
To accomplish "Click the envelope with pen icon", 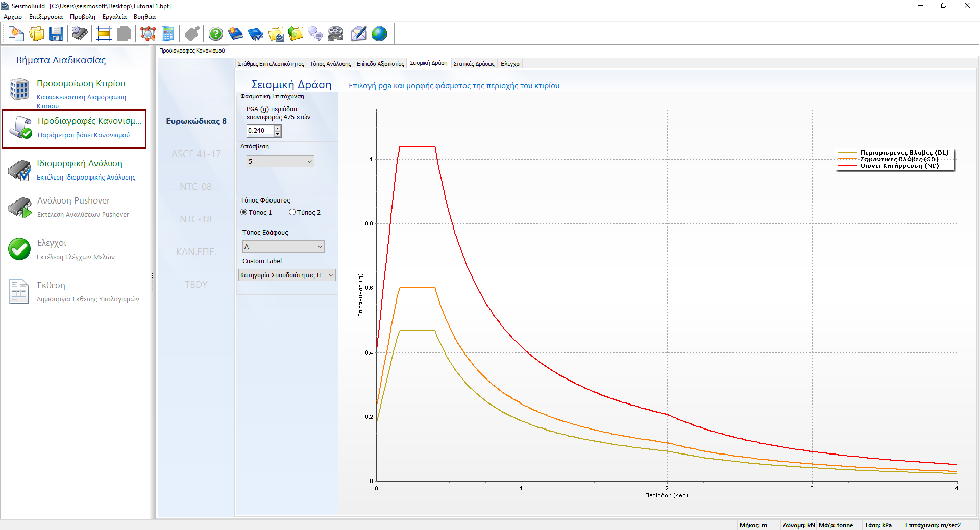I will 359,34.
